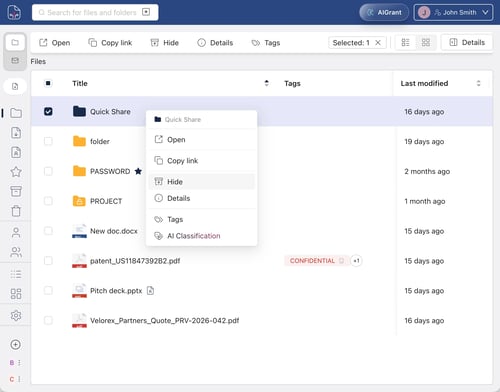Open patent_US11847392B2.pdf file
Screen dimensions: 500x392
pyautogui.click(x=135, y=261)
